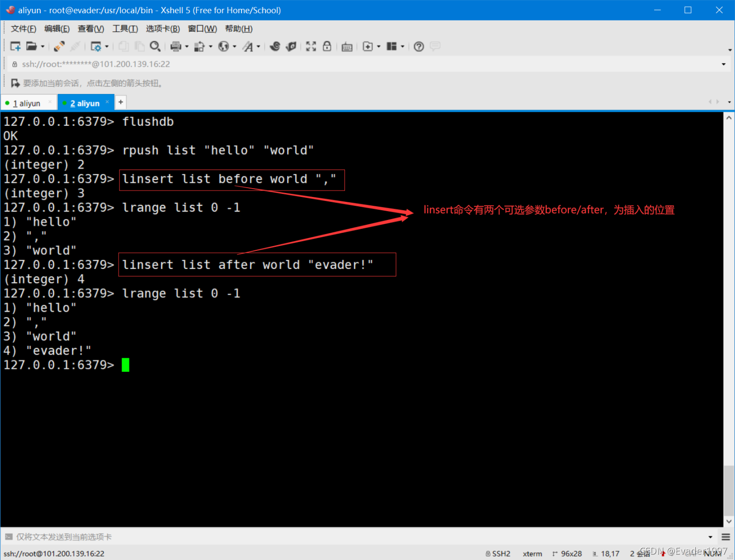
Task: Click scroll-down arrow of terminal scrollbar
Action: click(x=729, y=522)
